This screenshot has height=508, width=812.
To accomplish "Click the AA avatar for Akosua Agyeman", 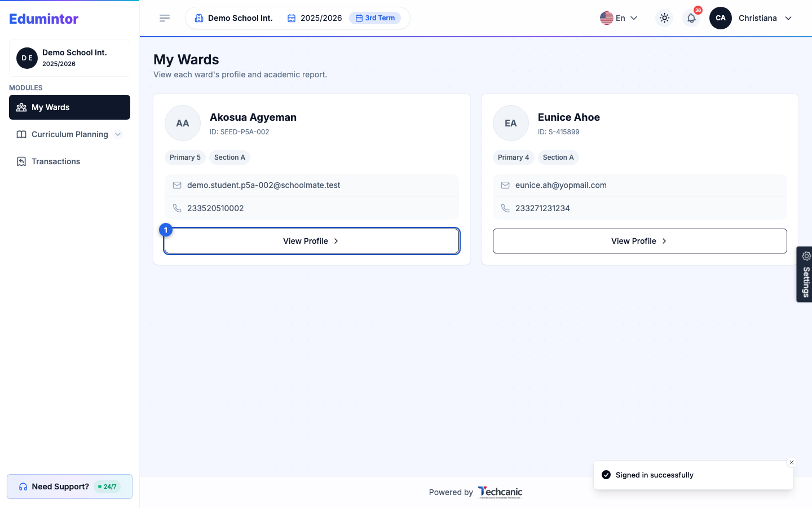I will tap(183, 123).
